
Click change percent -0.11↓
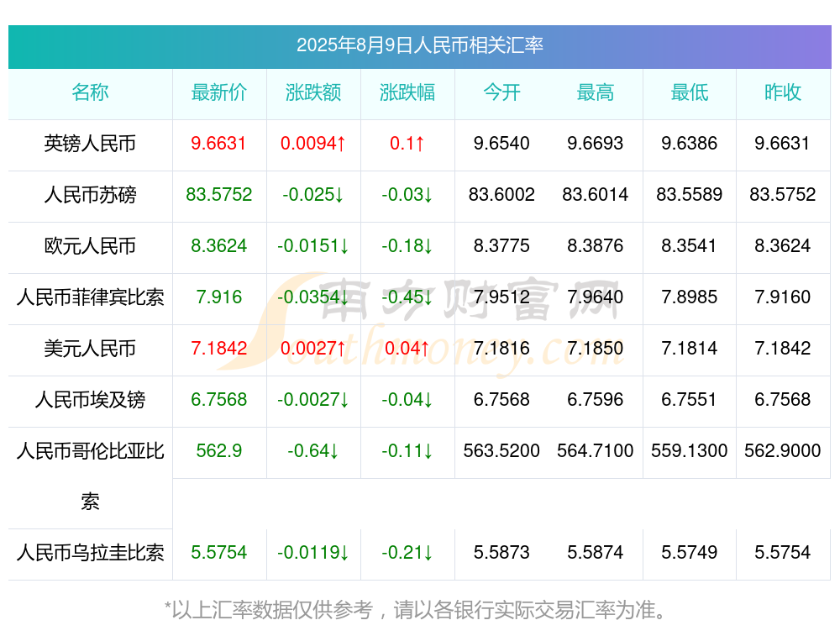click(x=407, y=450)
